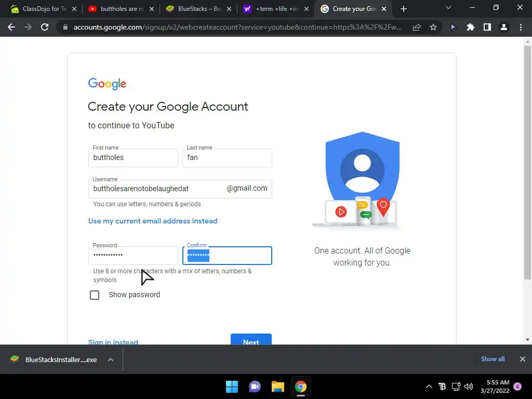The image size is (532, 399).
Task: Click the Chrome taskbar icon
Action: click(x=301, y=387)
